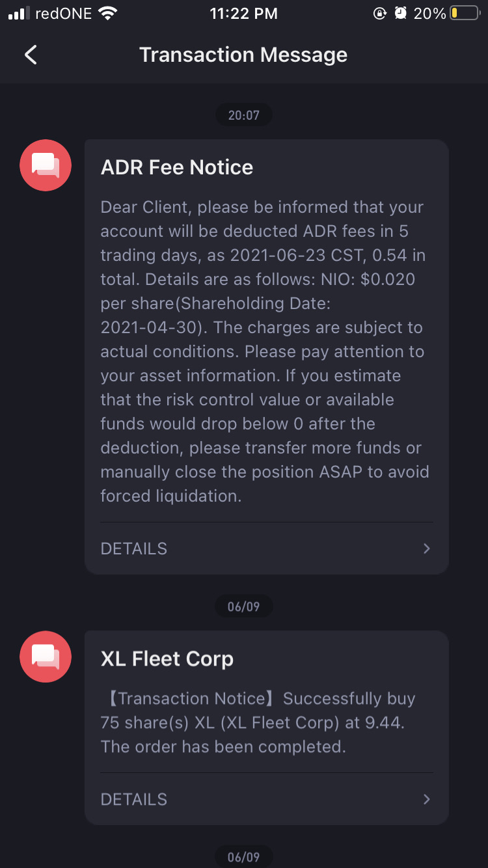Open the XL transaction notice body text
The image size is (488, 868).
click(258, 722)
